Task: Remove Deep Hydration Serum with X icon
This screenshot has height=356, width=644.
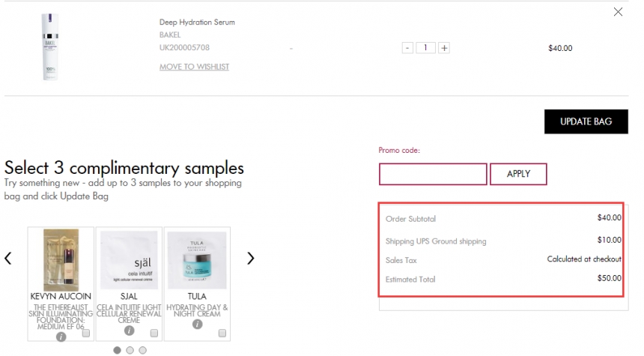Action: [x=618, y=12]
